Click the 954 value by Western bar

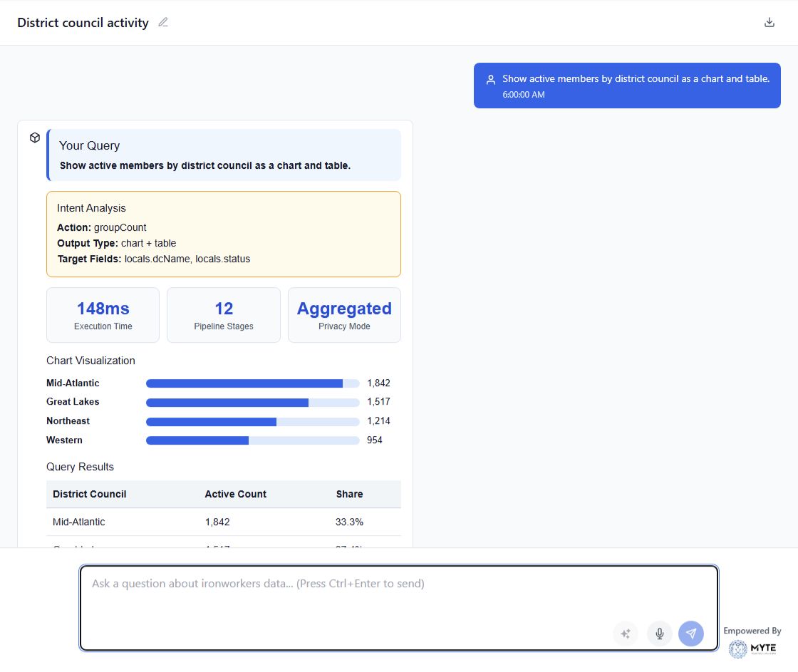coord(375,440)
